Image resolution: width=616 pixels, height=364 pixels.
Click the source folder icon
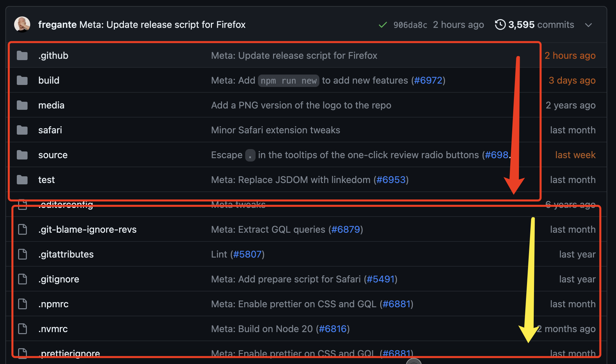tap(22, 155)
